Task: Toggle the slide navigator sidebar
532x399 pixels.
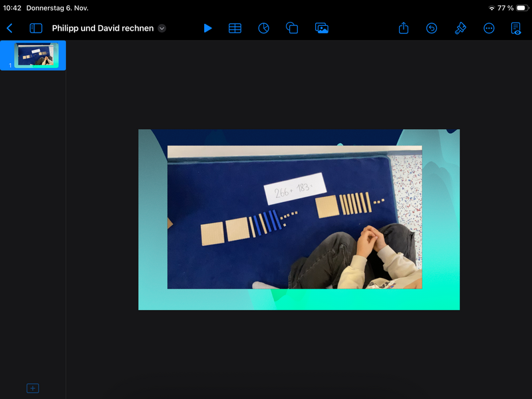Action: pos(36,28)
